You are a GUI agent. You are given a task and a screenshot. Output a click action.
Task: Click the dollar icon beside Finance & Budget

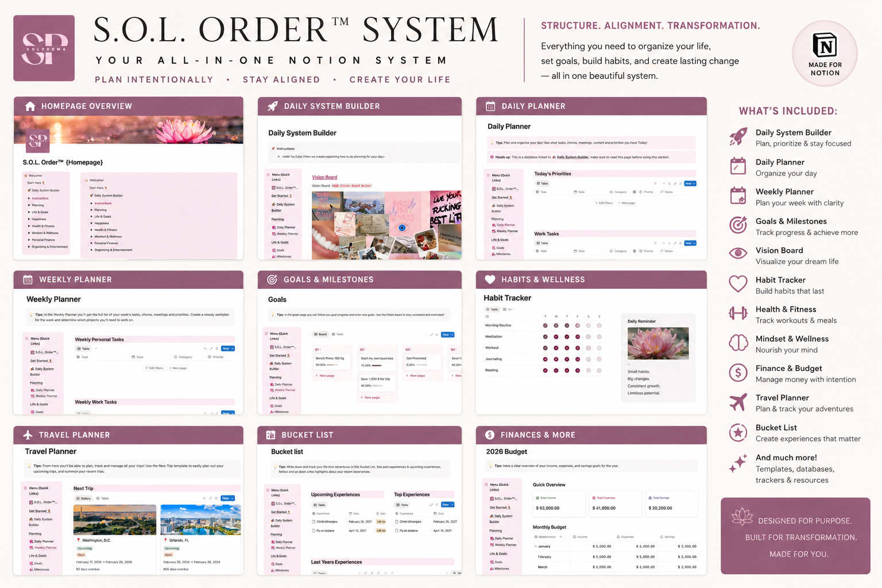point(738,373)
